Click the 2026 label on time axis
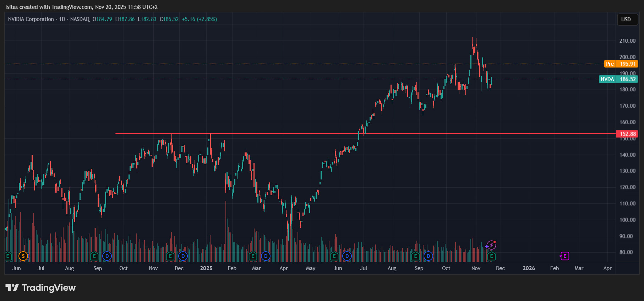644x301 pixels. 529,268
